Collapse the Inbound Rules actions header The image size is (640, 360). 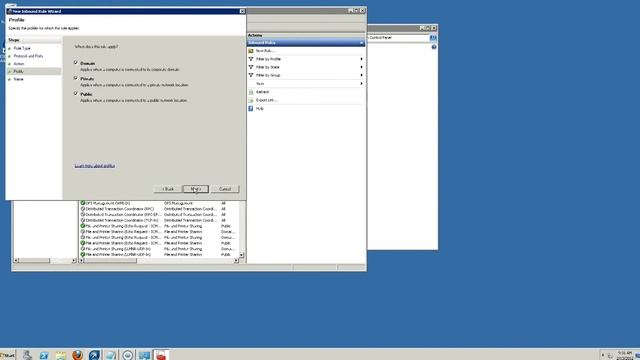(361, 43)
